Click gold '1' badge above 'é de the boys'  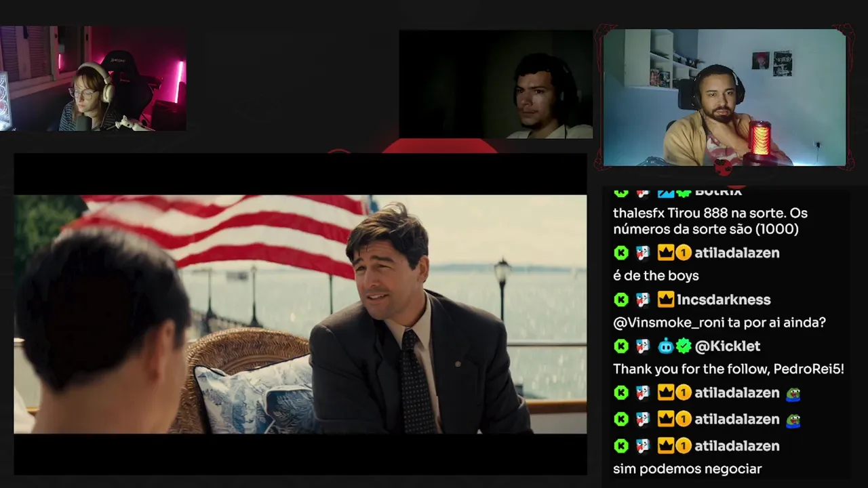(684, 253)
